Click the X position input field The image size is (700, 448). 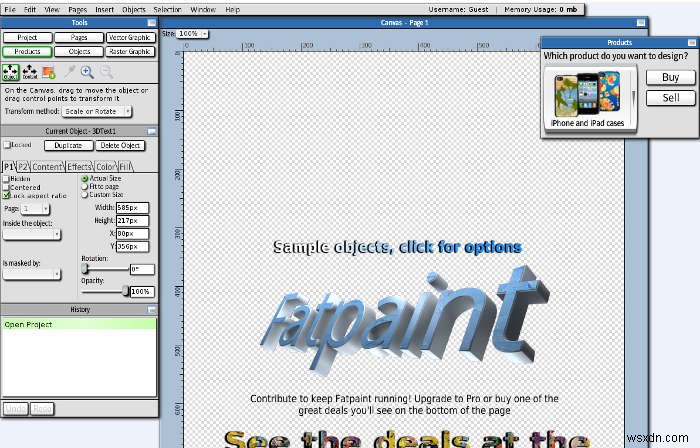pyautogui.click(x=132, y=233)
